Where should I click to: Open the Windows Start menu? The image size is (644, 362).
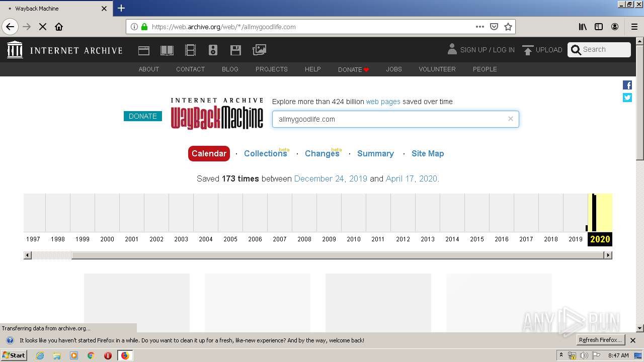(x=15, y=355)
